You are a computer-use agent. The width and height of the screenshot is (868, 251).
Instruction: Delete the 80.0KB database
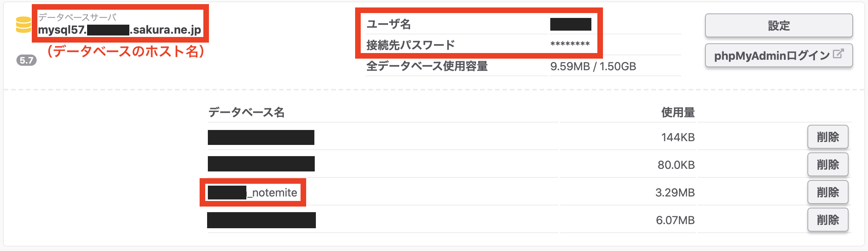click(828, 165)
